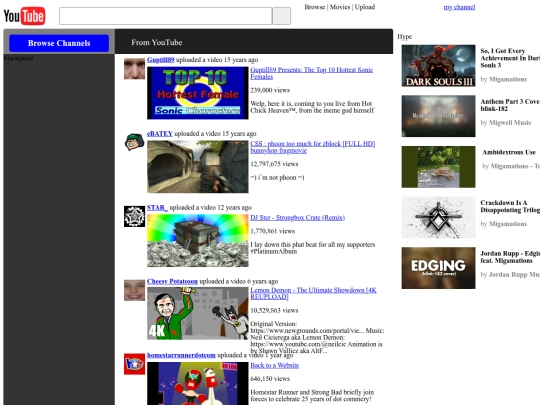Image resolution: width=540 pixels, height=405 pixels.
Task: Click '646,150 views' text
Action: pos(270,378)
